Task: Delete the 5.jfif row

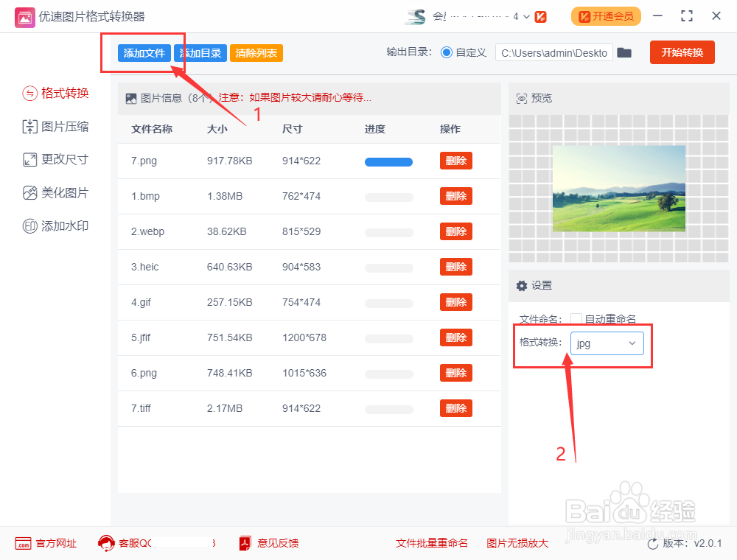Action: (456, 337)
